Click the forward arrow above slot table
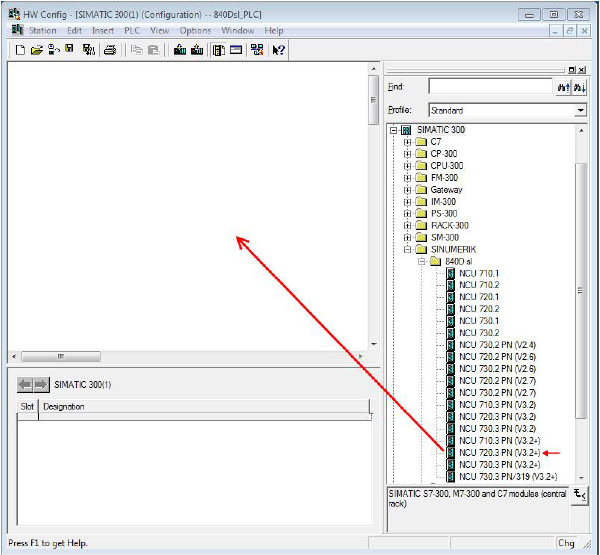The image size is (600, 555). pos(41,384)
